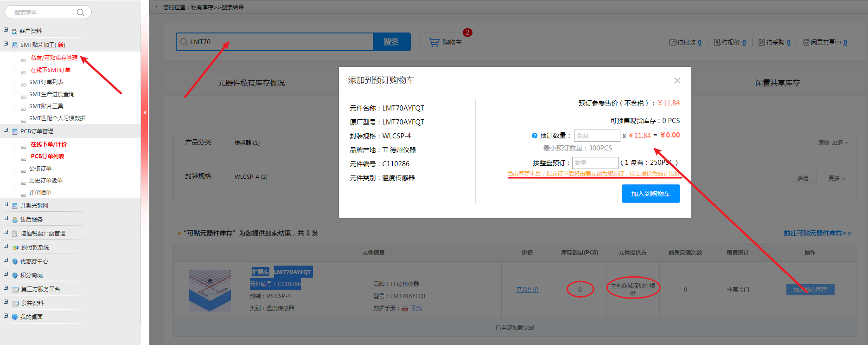This screenshot has height=345, width=868.
Task: Click the PDF datasheet icon next to 下载
Action: point(405,308)
